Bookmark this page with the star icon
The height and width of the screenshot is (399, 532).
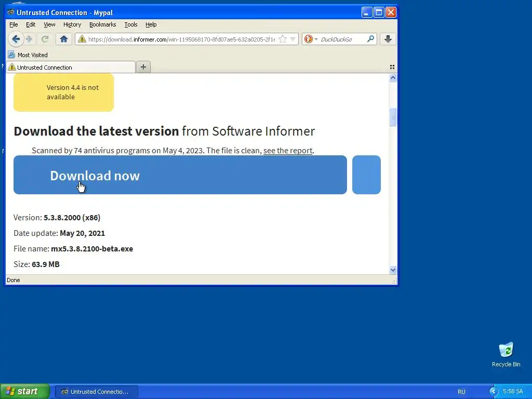[282, 39]
